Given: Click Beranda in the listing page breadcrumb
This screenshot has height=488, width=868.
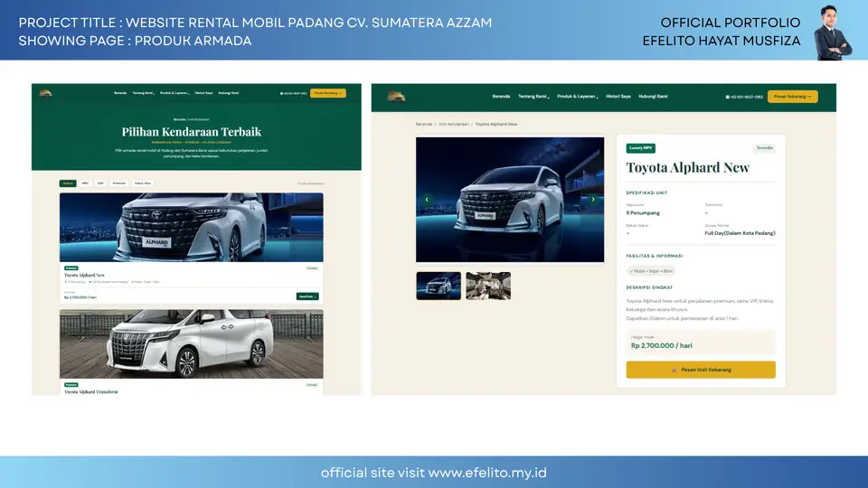Looking at the screenshot, I should [x=179, y=119].
